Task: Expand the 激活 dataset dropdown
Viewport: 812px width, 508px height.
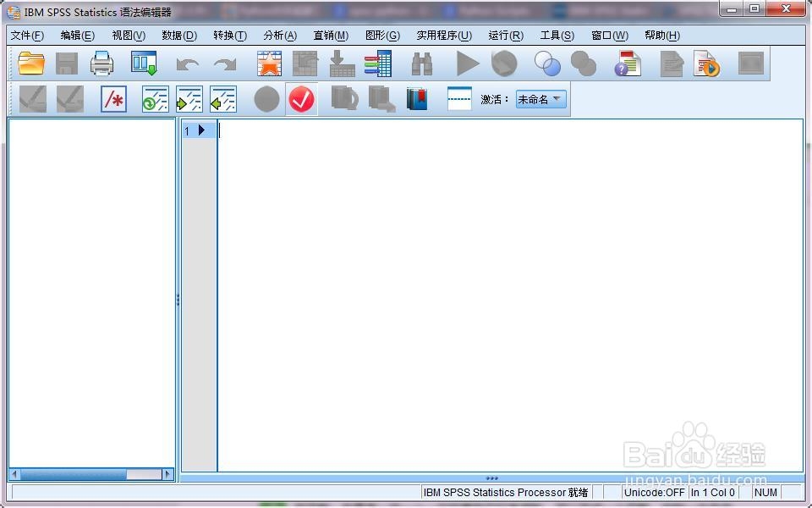Action: pyautogui.click(x=540, y=99)
